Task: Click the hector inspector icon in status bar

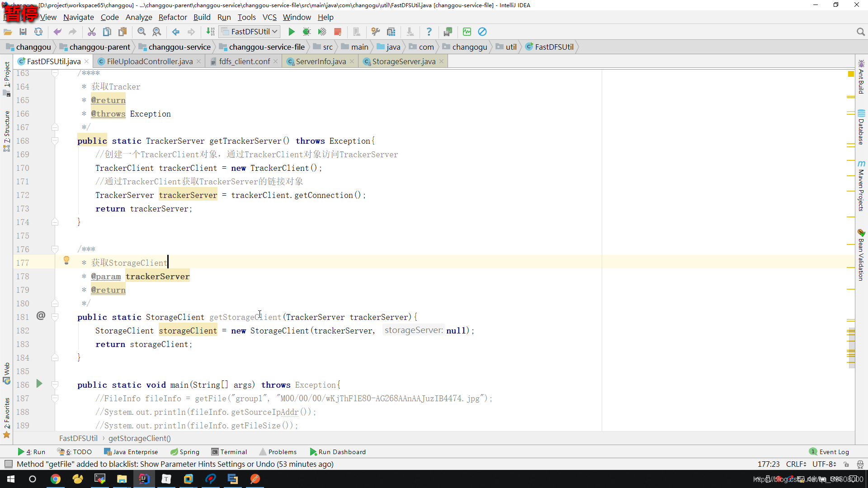Action: 860,464
